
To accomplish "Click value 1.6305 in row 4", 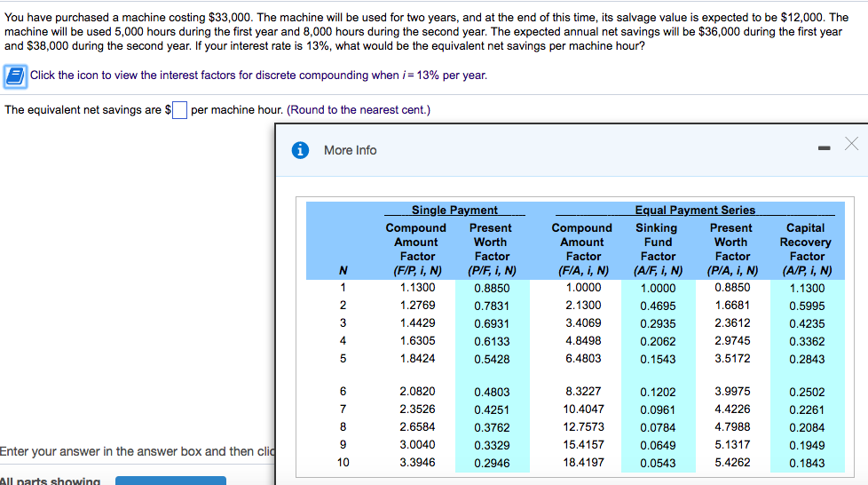I will (417, 341).
